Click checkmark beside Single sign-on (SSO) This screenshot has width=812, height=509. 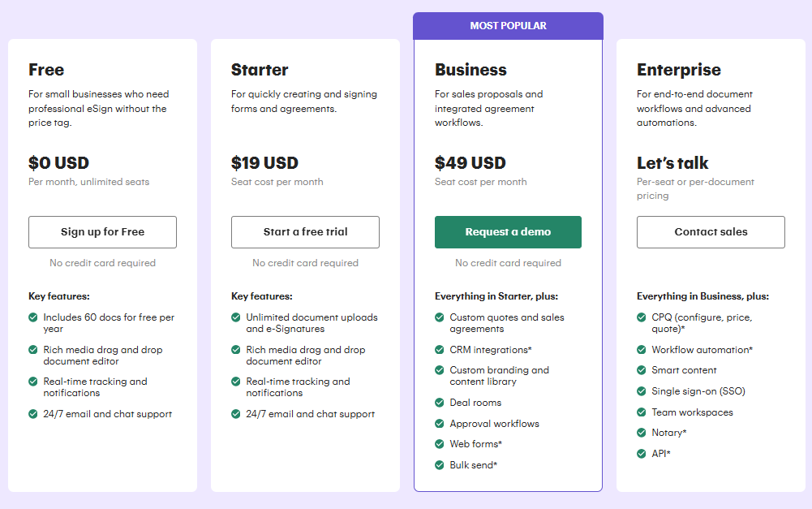[642, 391]
